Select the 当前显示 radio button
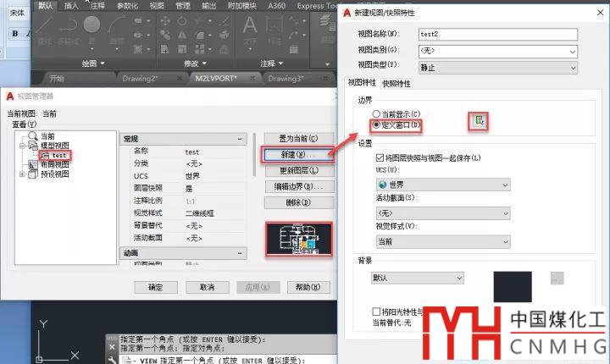 pyautogui.click(x=375, y=113)
